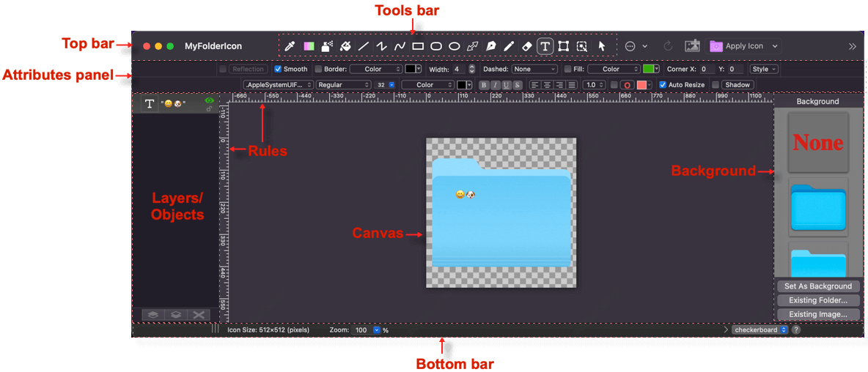Click the Existing Image... button
Viewport: 868px width, 372px height.
[x=819, y=314]
